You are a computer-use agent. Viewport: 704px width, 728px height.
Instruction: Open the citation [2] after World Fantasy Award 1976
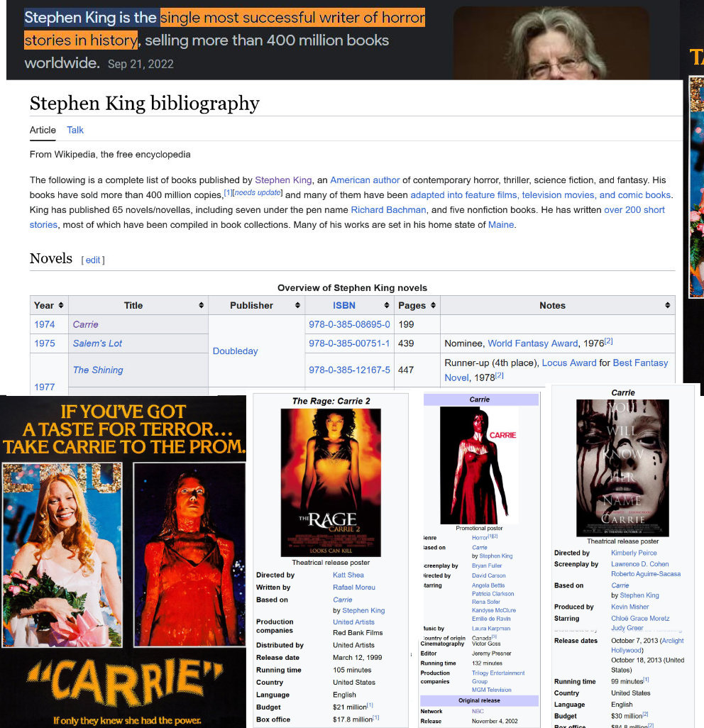tap(608, 341)
